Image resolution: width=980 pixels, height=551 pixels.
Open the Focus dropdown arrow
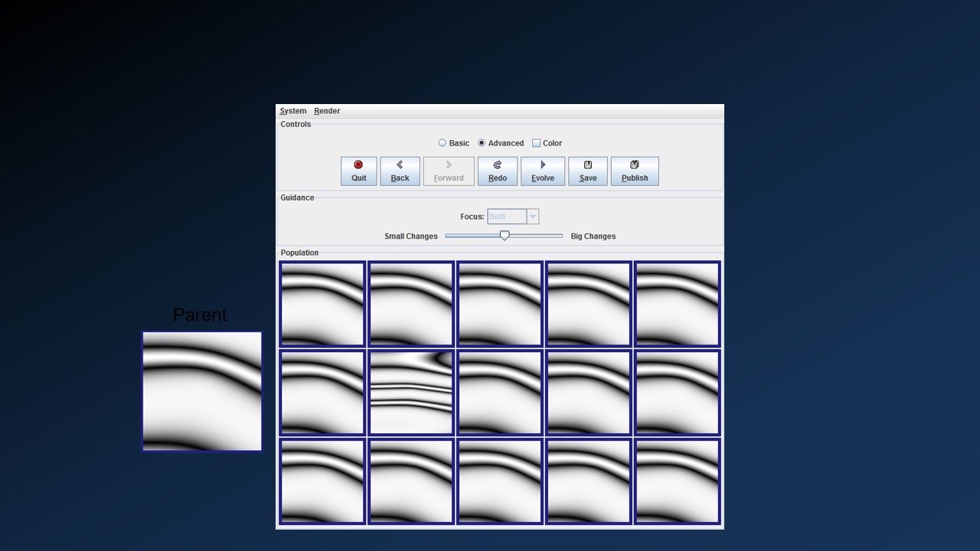tap(533, 217)
